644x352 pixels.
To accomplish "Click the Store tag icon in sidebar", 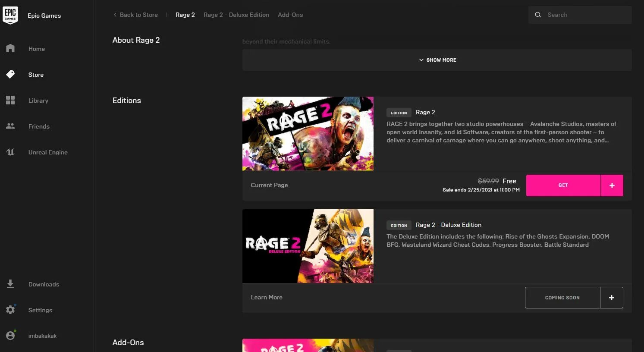I will pos(10,74).
